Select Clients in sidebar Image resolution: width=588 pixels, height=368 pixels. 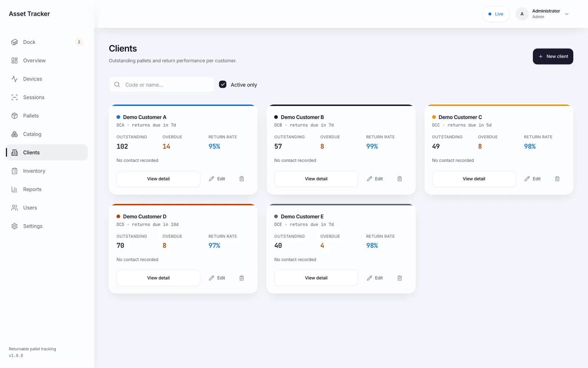point(47,152)
